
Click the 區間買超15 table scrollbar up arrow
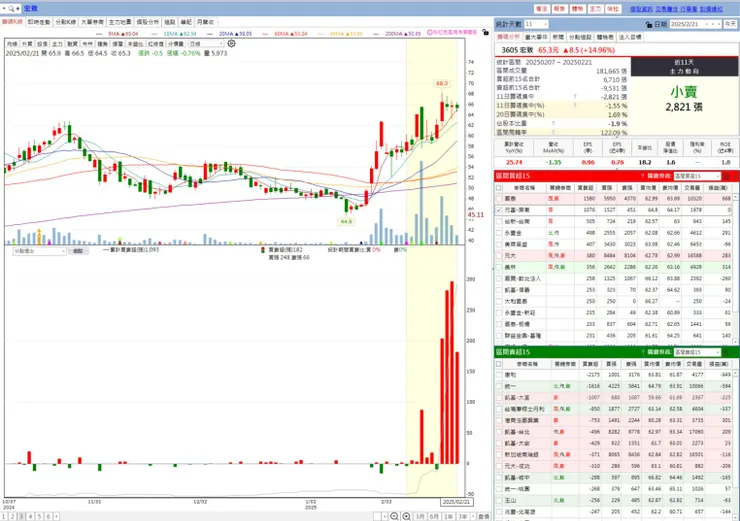(x=735, y=197)
